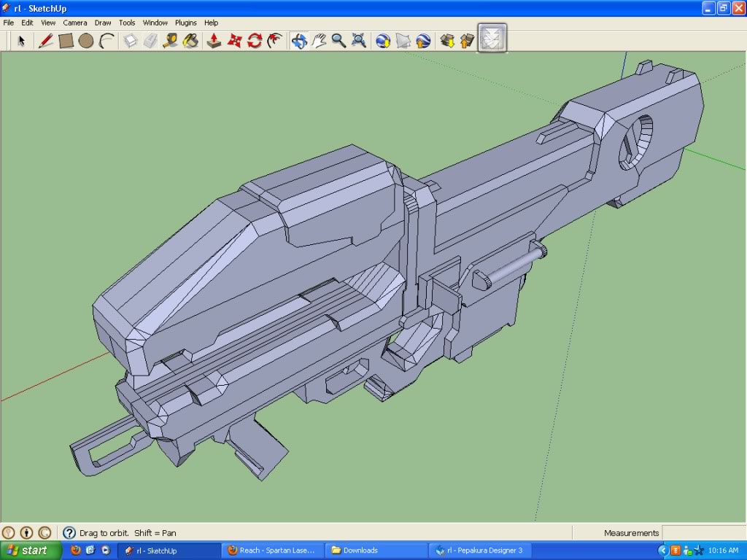Choose the Move tool
This screenshot has width=747, height=560.
tap(234, 41)
